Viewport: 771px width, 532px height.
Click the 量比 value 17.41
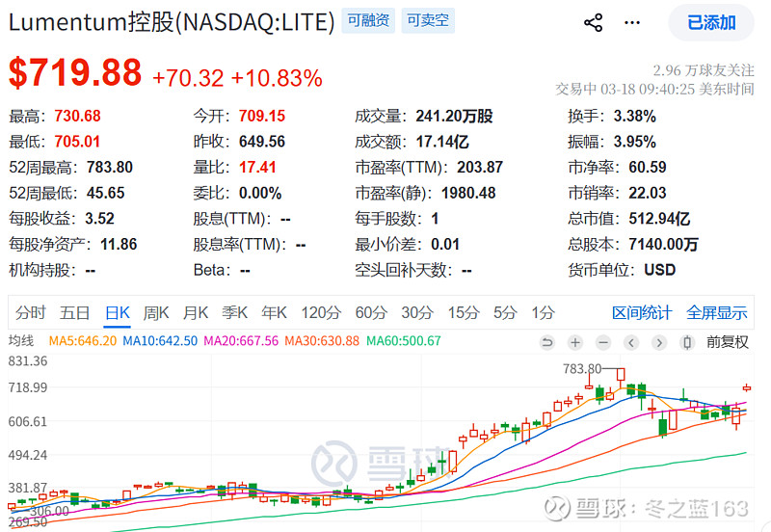[257, 167]
